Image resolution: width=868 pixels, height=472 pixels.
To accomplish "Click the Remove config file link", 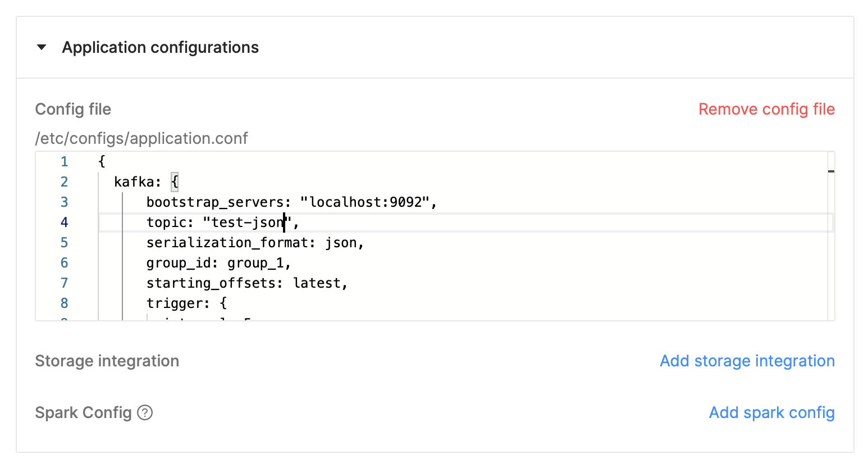I will click(766, 109).
